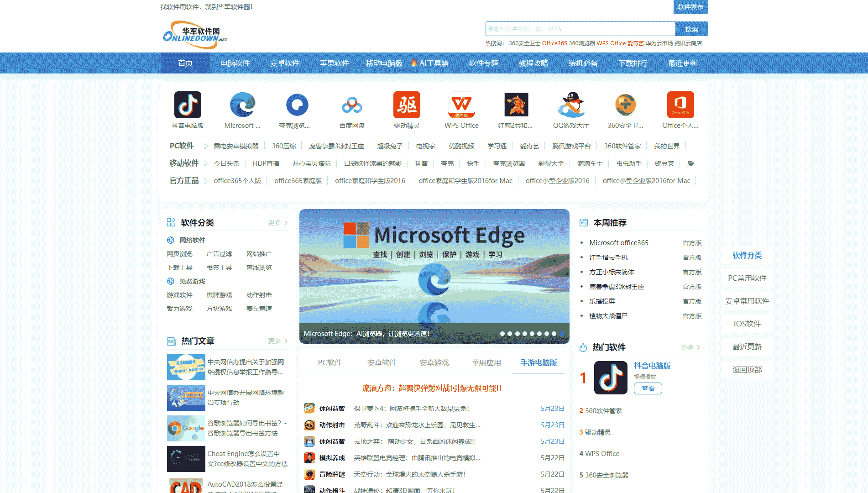
Task: Open the 驱动精灵 app icon
Action: click(x=407, y=105)
